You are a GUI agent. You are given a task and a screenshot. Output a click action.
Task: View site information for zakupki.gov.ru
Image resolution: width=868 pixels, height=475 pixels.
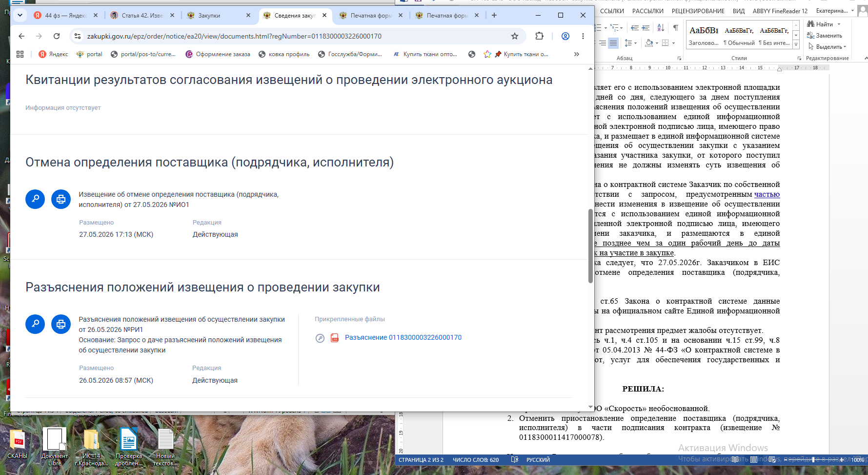point(78,36)
